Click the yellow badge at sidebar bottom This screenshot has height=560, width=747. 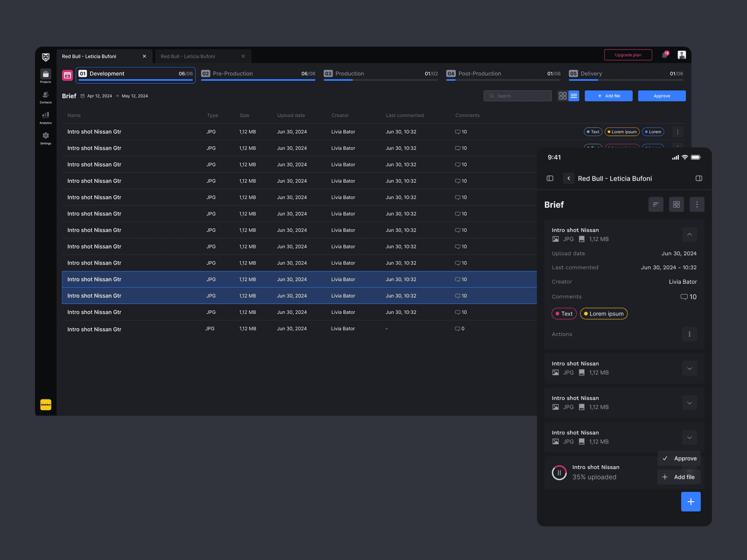46,405
